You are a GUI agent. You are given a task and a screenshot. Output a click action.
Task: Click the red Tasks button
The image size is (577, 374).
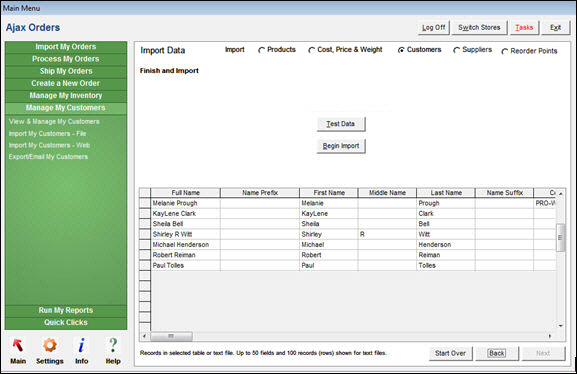tap(524, 28)
